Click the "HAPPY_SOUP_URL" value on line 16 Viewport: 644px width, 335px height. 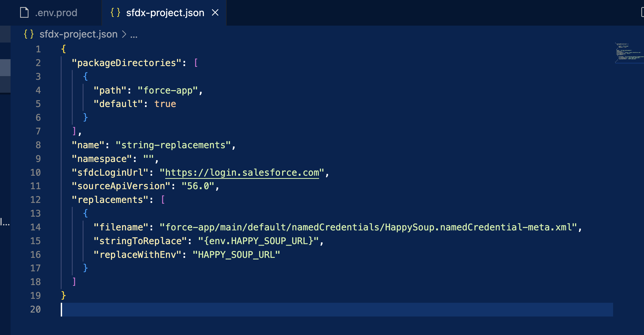click(236, 255)
